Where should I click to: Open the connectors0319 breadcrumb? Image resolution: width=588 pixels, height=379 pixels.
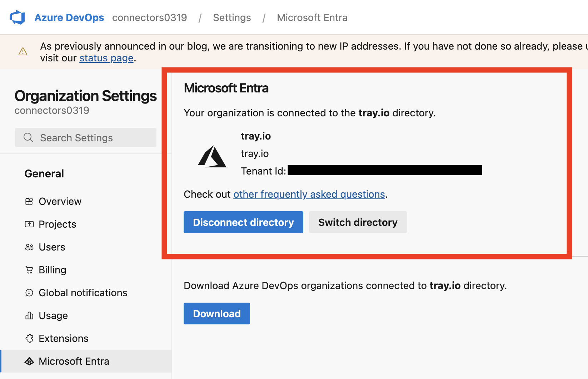(150, 17)
